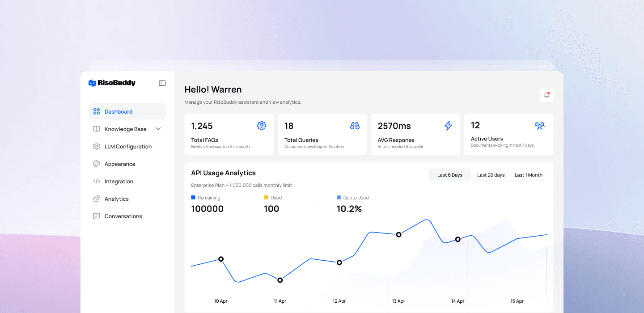Select the Last 6 Days range

pos(450,175)
